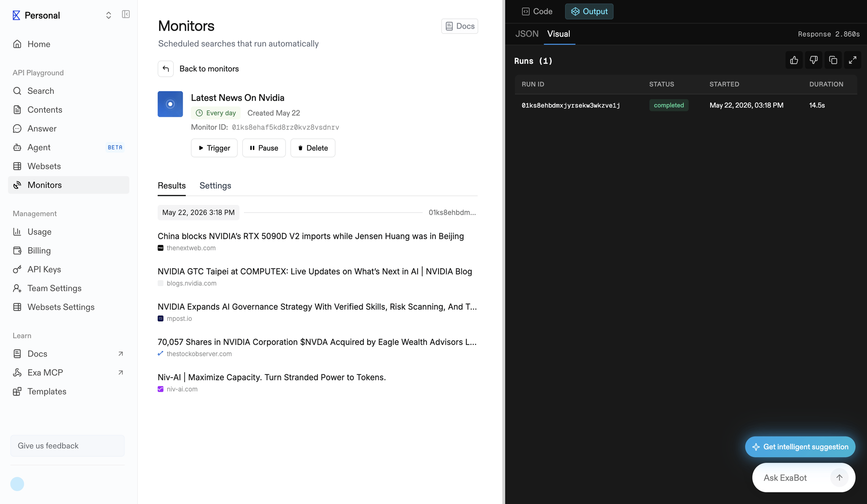Open 70,057 Shares in NVIDIA Corporation result

click(317, 342)
